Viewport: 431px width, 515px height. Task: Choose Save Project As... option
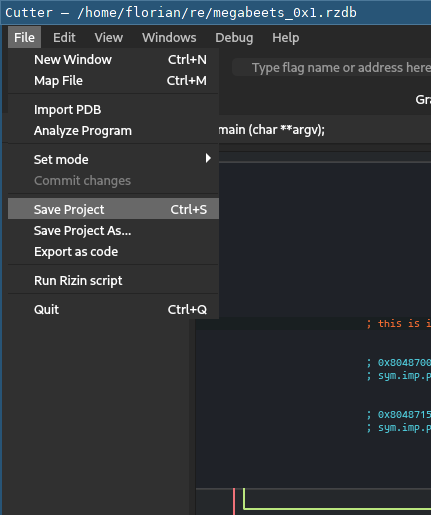[113, 231]
